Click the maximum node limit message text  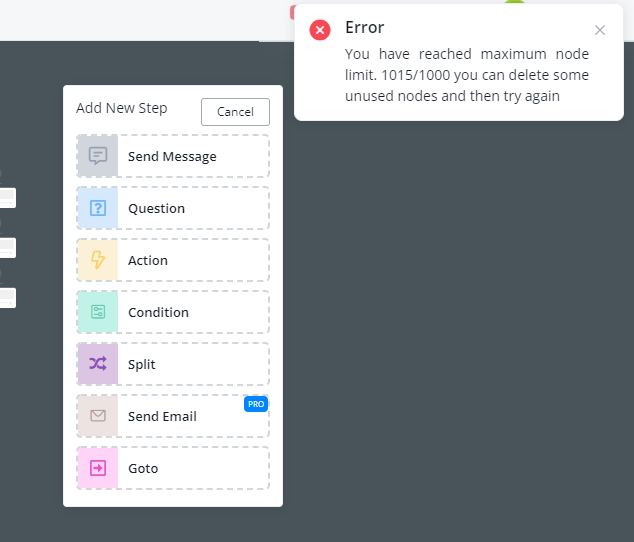[x=466, y=75]
